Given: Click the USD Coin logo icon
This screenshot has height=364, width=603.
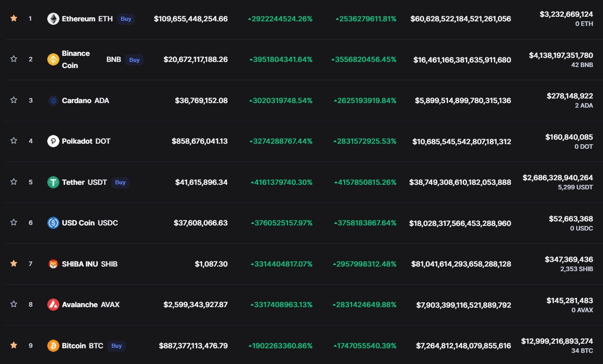Looking at the screenshot, I should pyautogui.click(x=53, y=223).
